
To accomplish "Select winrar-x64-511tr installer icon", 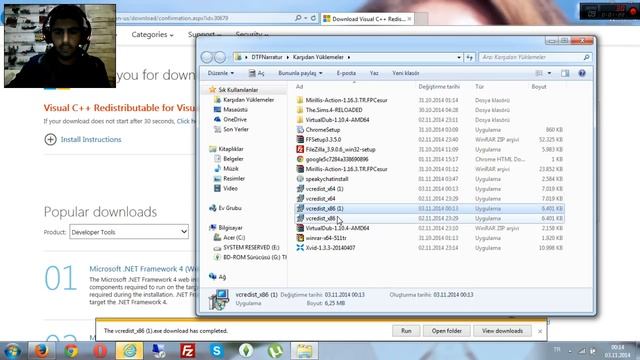I will pyautogui.click(x=300, y=238).
